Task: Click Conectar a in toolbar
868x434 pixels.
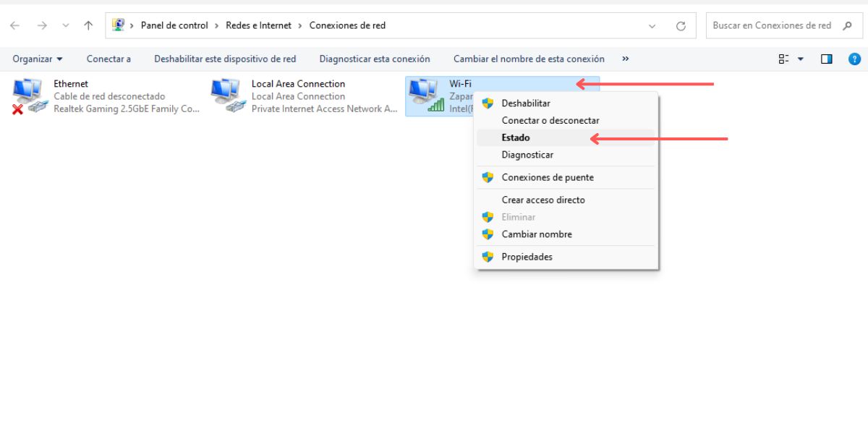Action: [x=109, y=59]
